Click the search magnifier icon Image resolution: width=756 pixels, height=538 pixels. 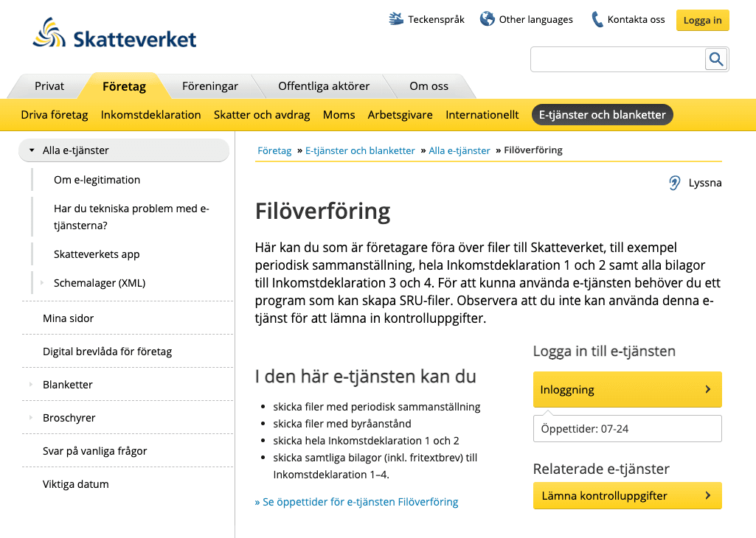point(715,59)
